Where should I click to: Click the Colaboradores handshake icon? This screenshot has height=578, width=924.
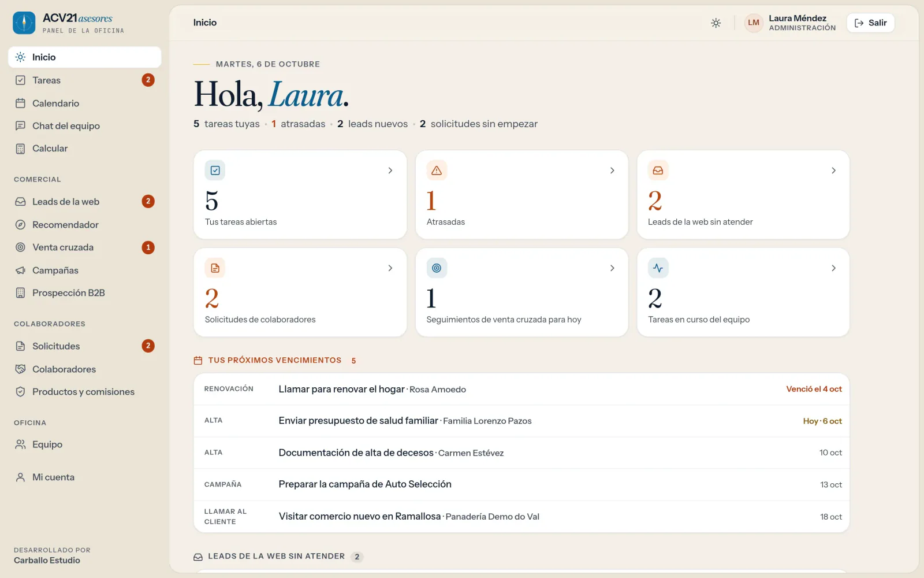[20, 369]
